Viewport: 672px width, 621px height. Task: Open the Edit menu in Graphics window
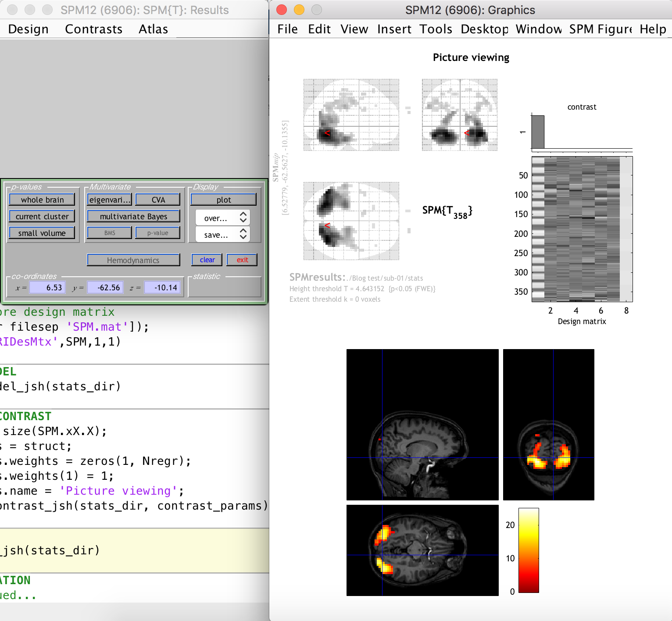tap(319, 29)
